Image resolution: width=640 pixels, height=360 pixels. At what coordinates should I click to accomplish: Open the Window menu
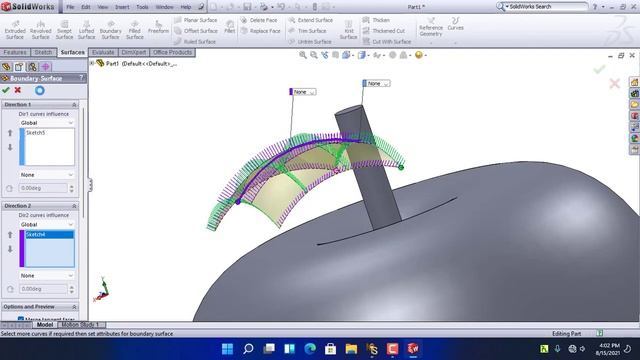click(164, 7)
